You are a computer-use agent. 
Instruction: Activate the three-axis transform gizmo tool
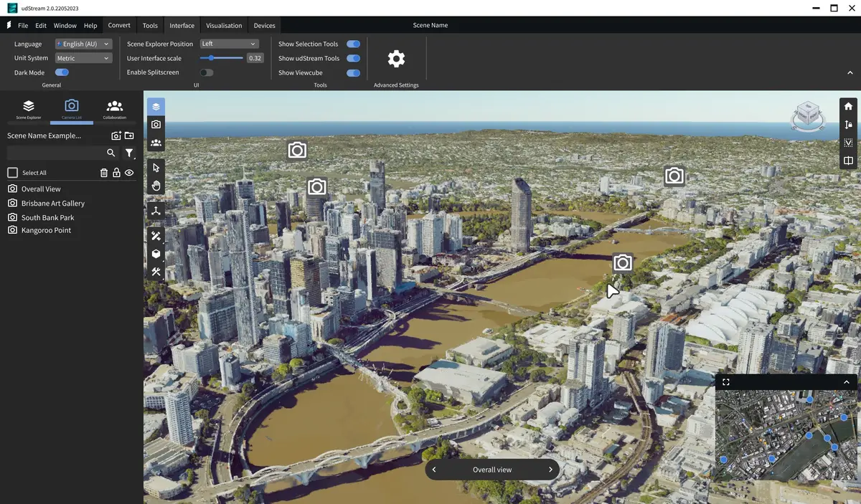click(156, 211)
